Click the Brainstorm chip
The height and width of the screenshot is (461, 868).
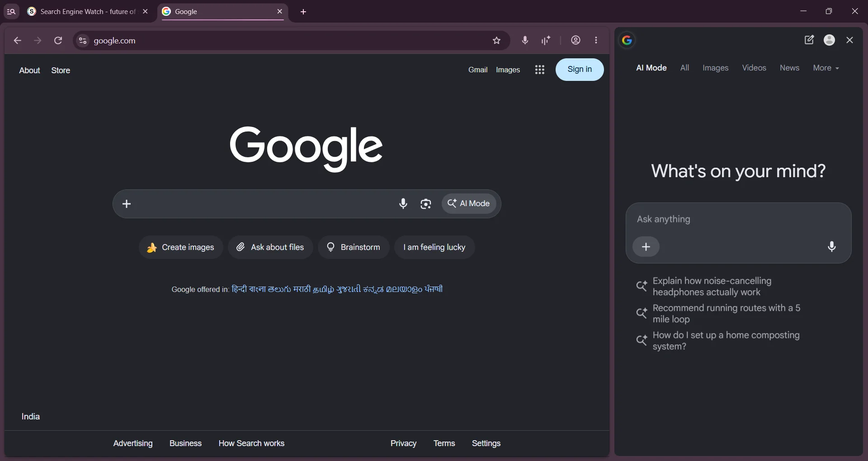pyautogui.click(x=354, y=247)
